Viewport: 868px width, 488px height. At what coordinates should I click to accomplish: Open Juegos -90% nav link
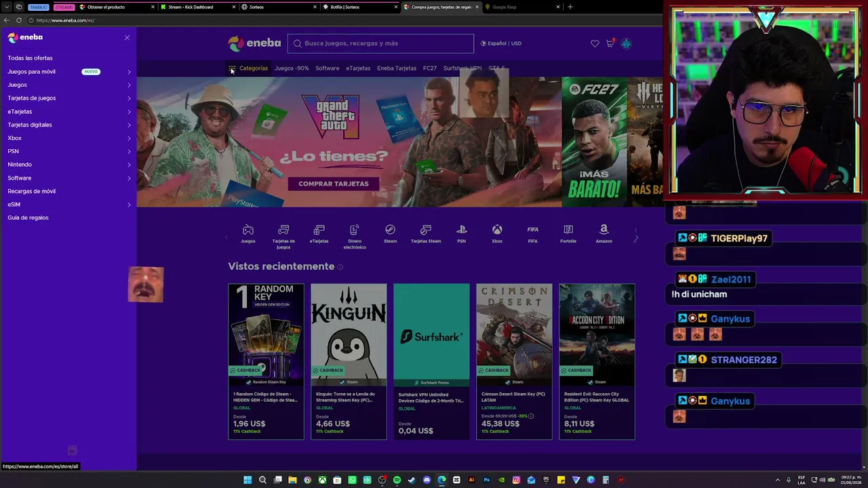292,68
